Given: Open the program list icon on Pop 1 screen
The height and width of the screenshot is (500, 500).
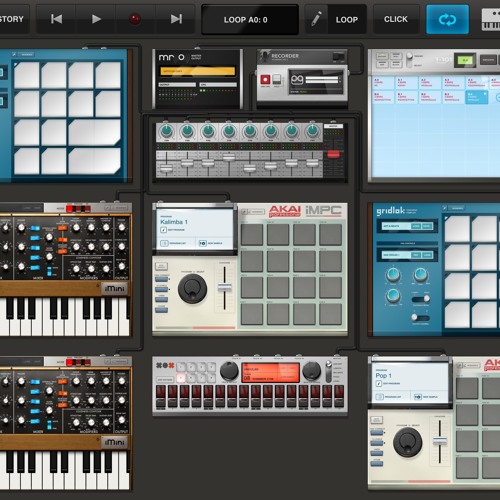Looking at the screenshot, I should point(380,397).
